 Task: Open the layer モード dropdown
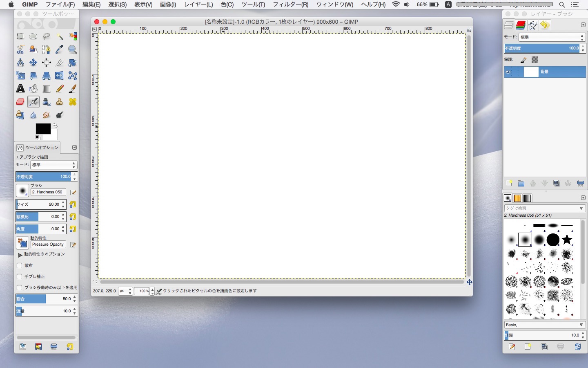[x=552, y=37]
